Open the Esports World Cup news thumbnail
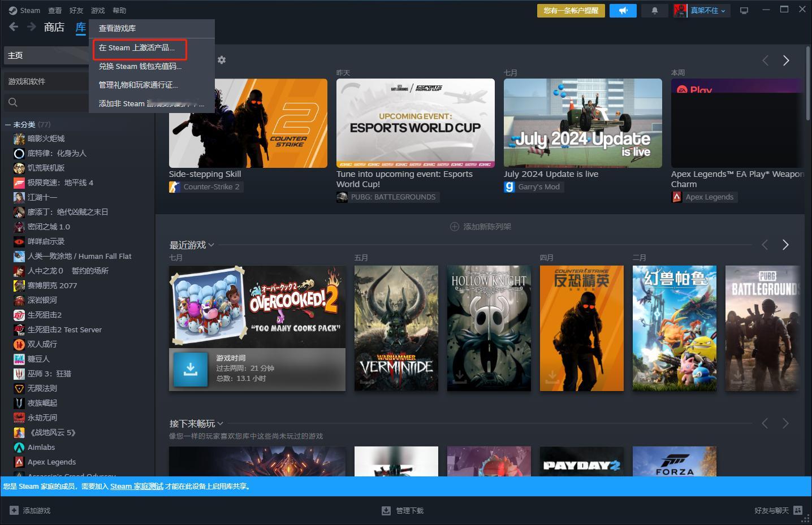Image resolution: width=812 pixels, height=525 pixels. pyautogui.click(x=416, y=123)
